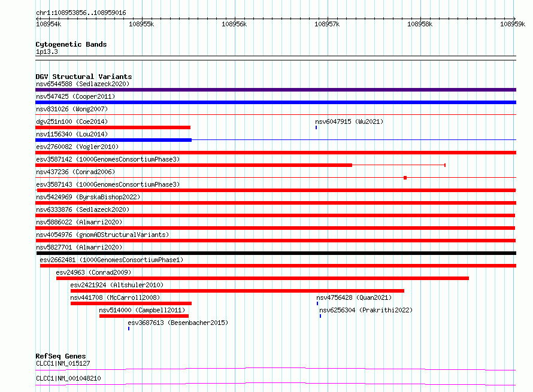This screenshot has width=533, height=392.
Task: Open nsv4054976 (gnomADStructuralVariants) label
Action: point(102,235)
